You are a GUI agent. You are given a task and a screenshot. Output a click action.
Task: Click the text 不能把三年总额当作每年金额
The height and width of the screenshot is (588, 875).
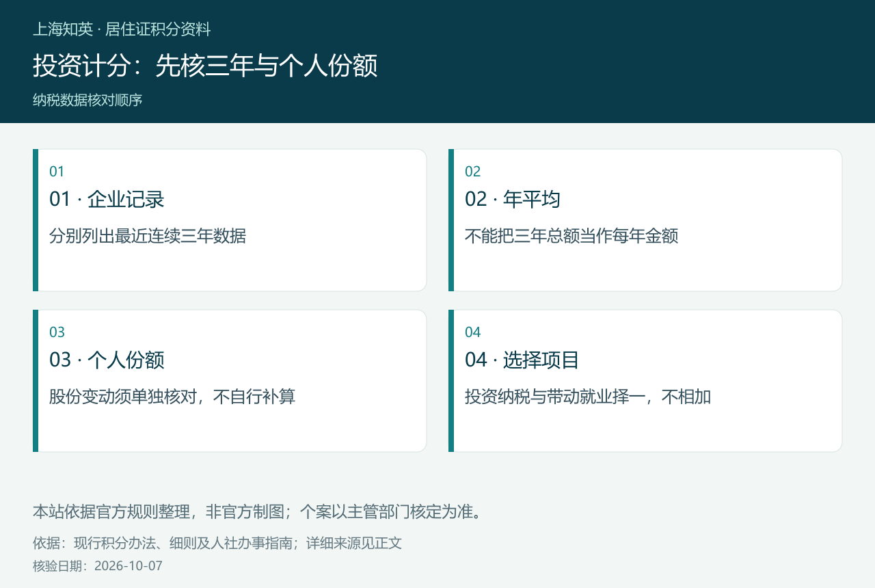[x=571, y=236]
